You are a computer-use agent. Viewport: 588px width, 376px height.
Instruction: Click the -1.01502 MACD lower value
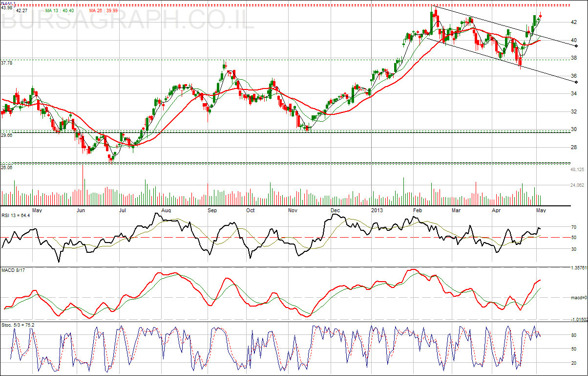(x=579, y=319)
